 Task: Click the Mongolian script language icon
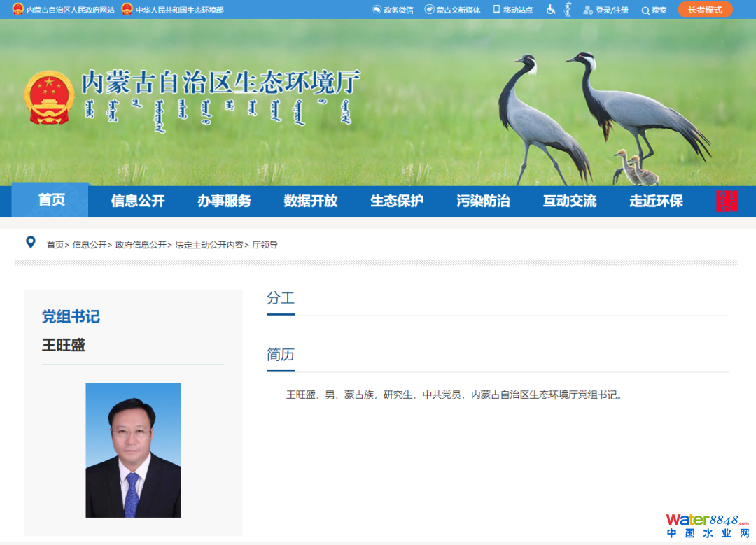[568, 10]
